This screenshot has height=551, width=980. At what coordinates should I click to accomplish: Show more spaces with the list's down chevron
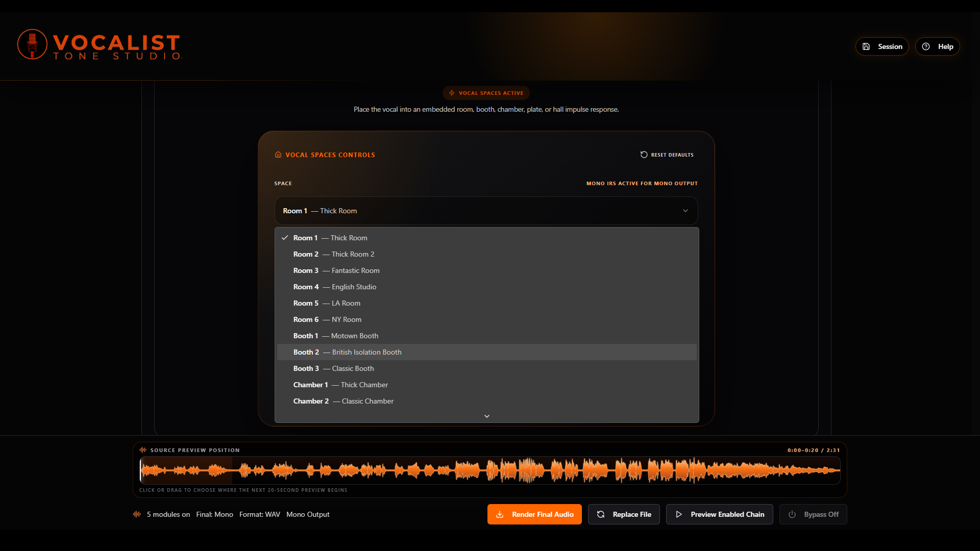(x=487, y=416)
